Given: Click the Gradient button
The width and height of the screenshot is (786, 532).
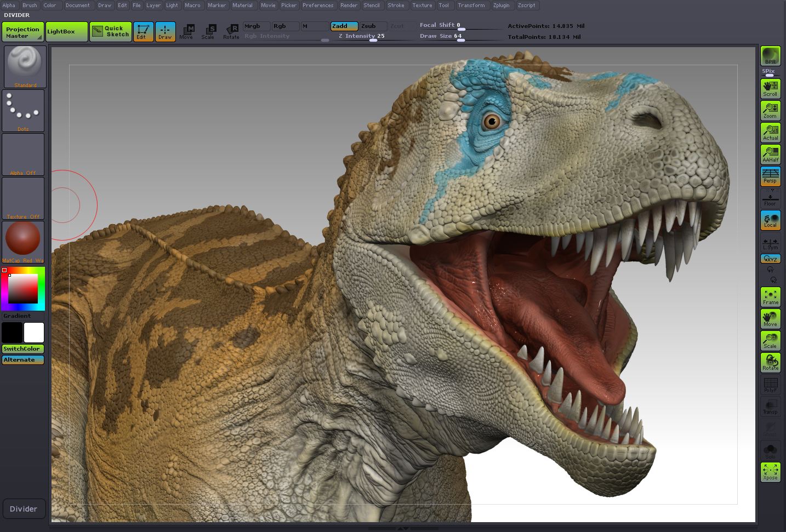Looking at the screenshot, I should pos(23,316).
